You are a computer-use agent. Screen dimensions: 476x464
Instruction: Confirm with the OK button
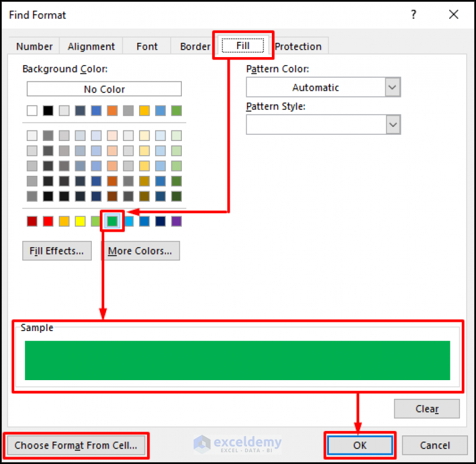[x=360, y=445]
